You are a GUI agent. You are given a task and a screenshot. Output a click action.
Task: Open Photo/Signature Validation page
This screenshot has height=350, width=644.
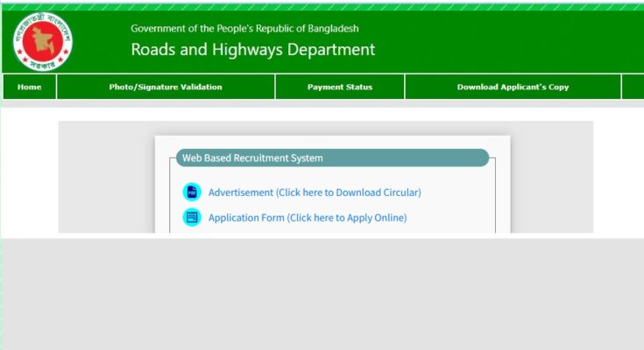point(166,87)
